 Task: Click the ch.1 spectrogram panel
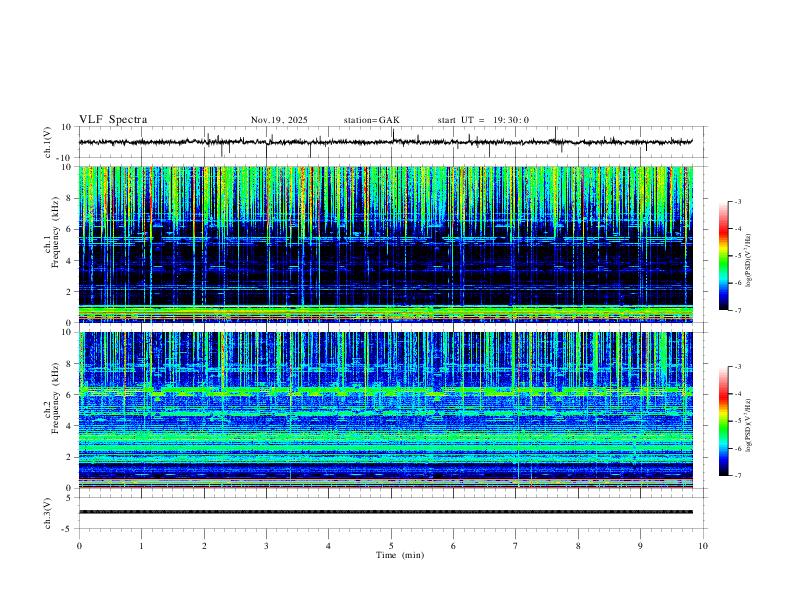[385, 244]
